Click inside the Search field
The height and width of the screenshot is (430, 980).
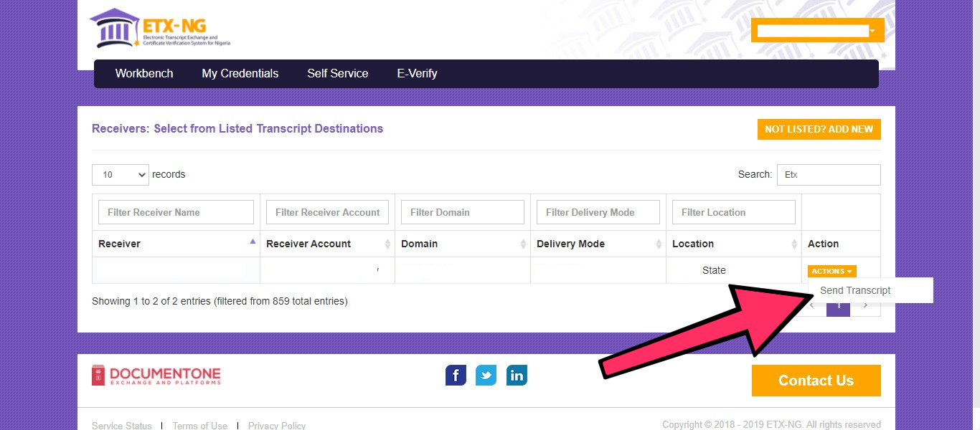pyautogui.click(x=829, y=174)
